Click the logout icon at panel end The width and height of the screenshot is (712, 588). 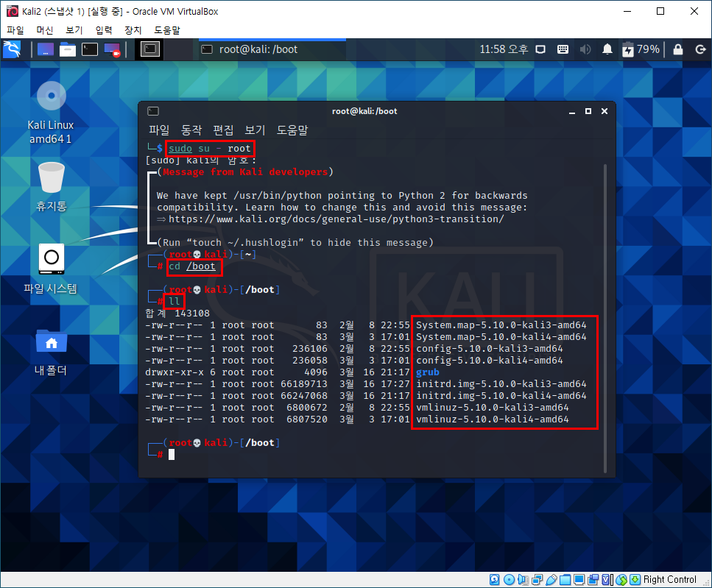701,49
